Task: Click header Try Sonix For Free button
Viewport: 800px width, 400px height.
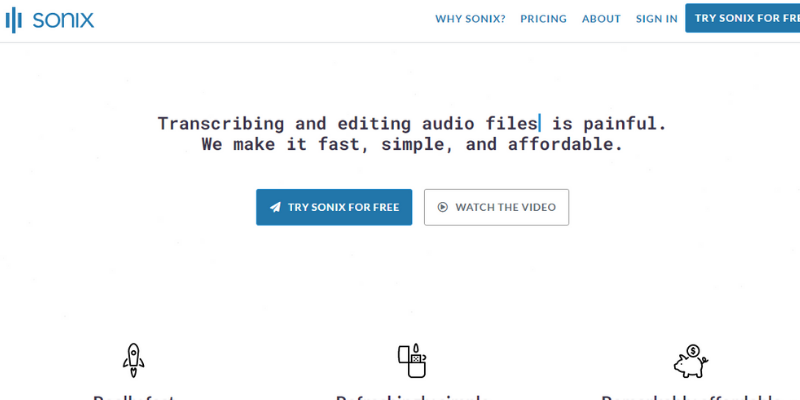Action: pos(742,18)
